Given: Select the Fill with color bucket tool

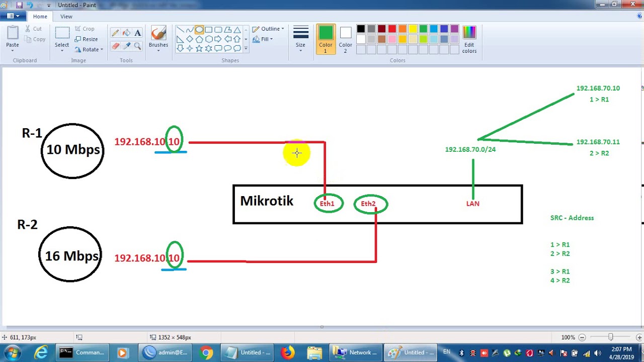Looking at the screenshot, I should 126,33.
